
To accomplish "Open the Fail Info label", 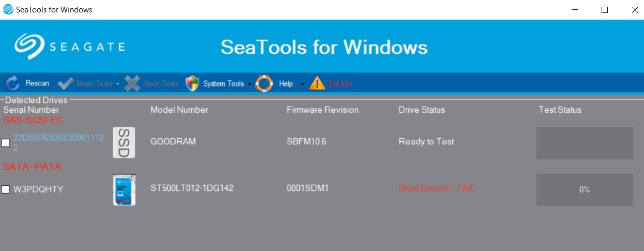I will (340, 84).
